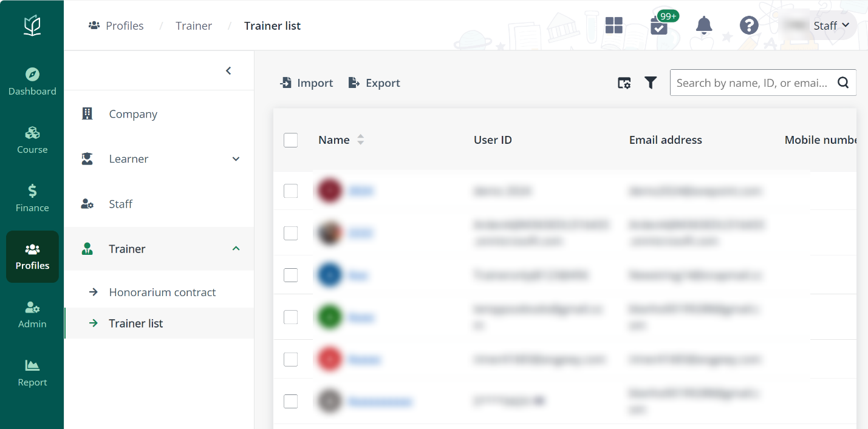Check the fourth trainer row checkbox
The width and height of the screenshot is (868, 429).
point(291,317)
